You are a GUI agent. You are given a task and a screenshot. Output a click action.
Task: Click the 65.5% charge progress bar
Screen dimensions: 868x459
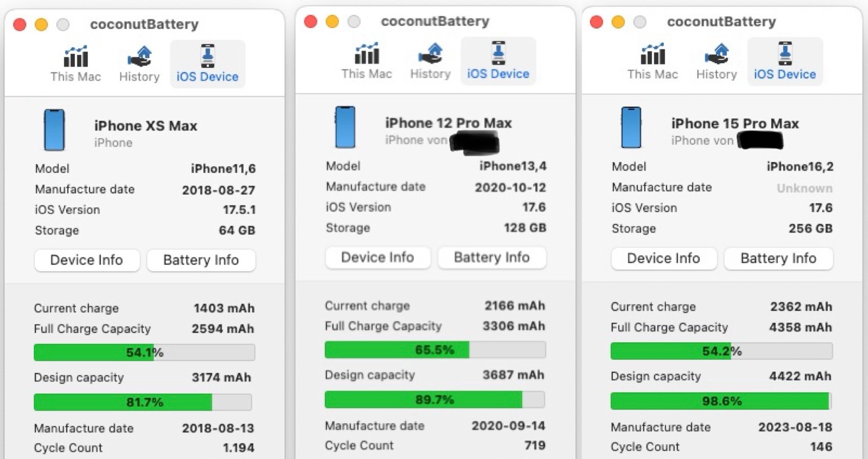(435, 350)
